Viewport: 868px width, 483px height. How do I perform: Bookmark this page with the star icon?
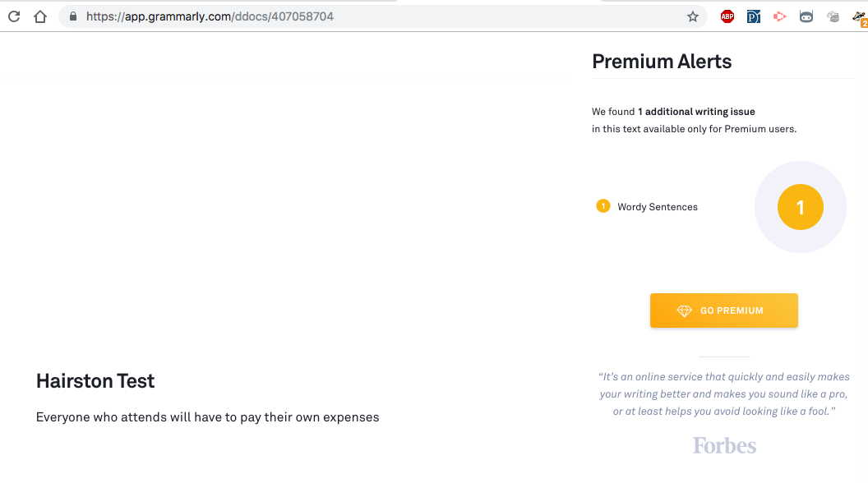(x=693, y=16)
